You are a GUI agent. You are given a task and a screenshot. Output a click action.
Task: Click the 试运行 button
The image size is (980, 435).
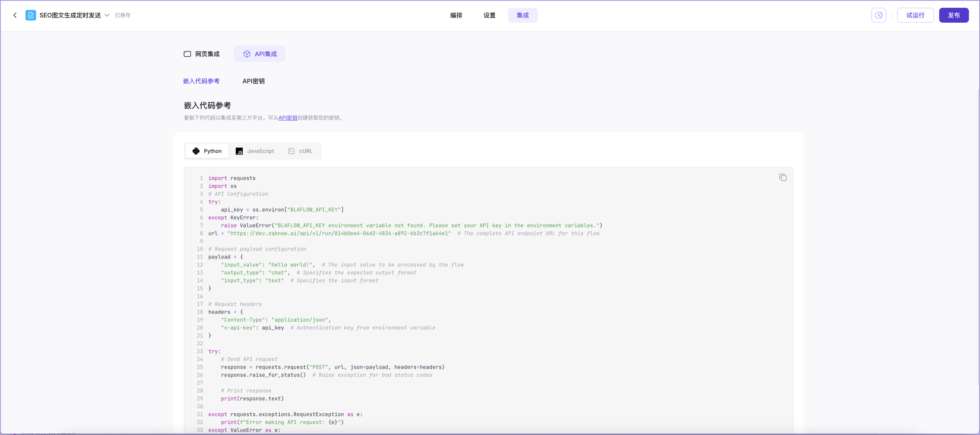[915, 15]
